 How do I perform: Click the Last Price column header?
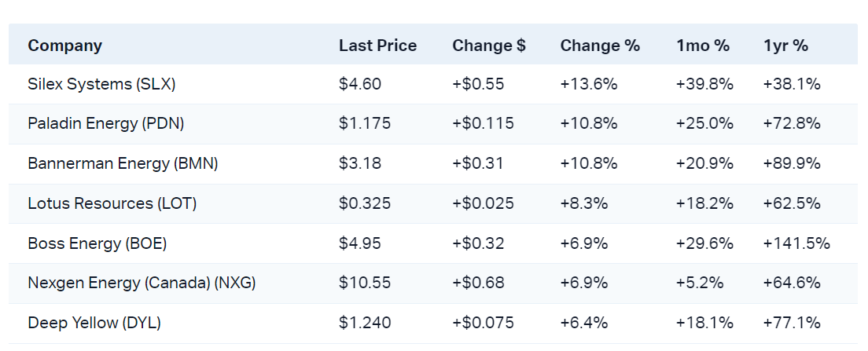[377, 46]
